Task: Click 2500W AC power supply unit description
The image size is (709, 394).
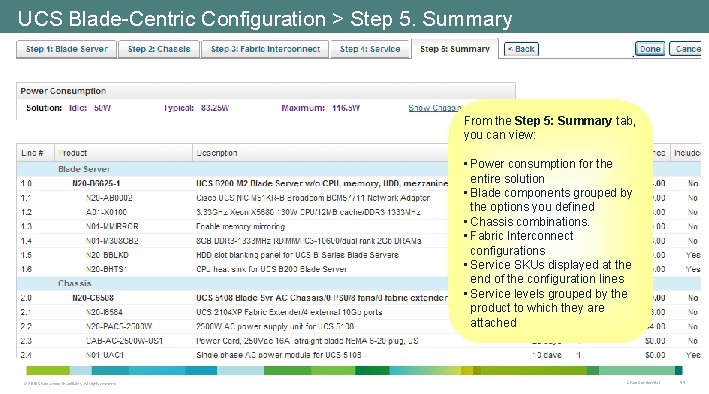Action: coord(274,326)
